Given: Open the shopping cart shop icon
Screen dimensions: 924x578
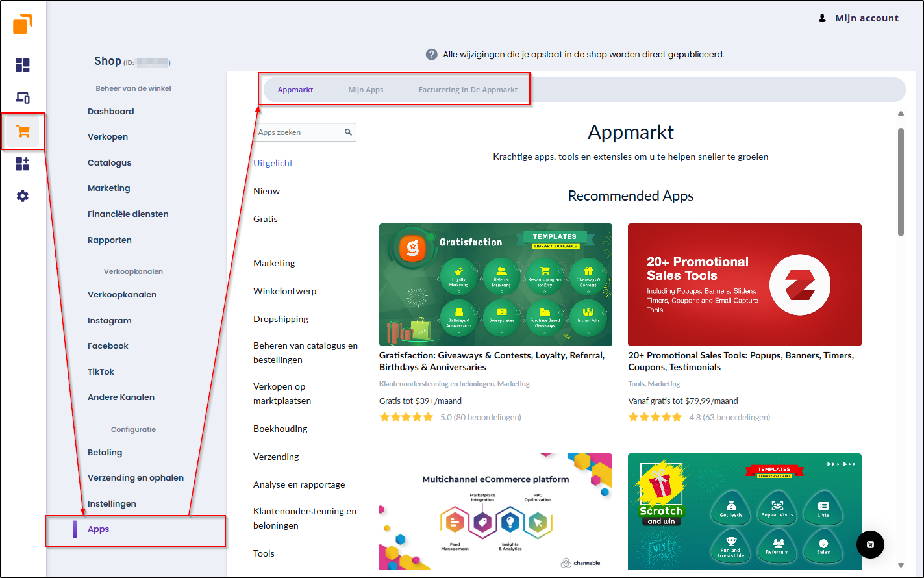Looking at the screenshot, I should tap(23, 131).
